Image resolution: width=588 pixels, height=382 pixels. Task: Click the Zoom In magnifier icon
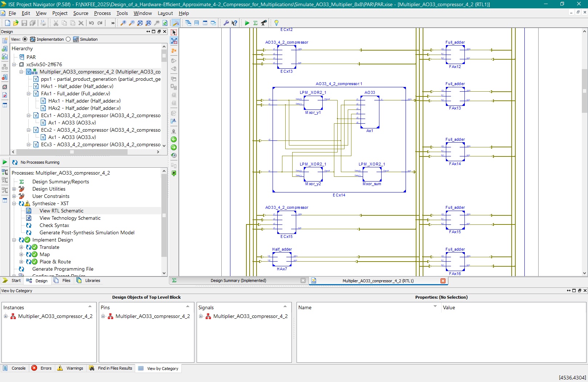click(123, 23)
